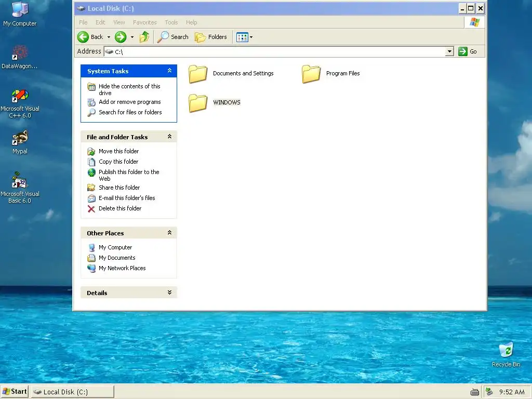
Task: Click the 9:52 AM clock
Action: (x=512, y=392)
